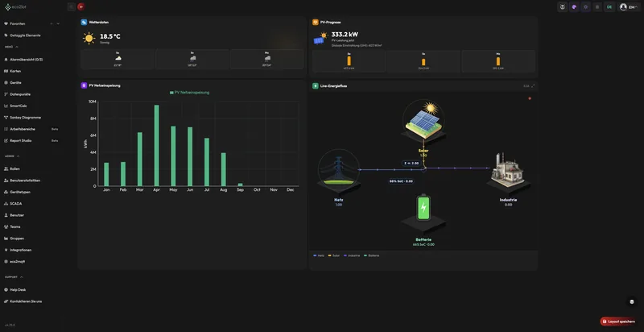The width and height of the screenshot is (644, 332).
Task: Click the Batterie legend swatch
Action: (x=365, y=255)
